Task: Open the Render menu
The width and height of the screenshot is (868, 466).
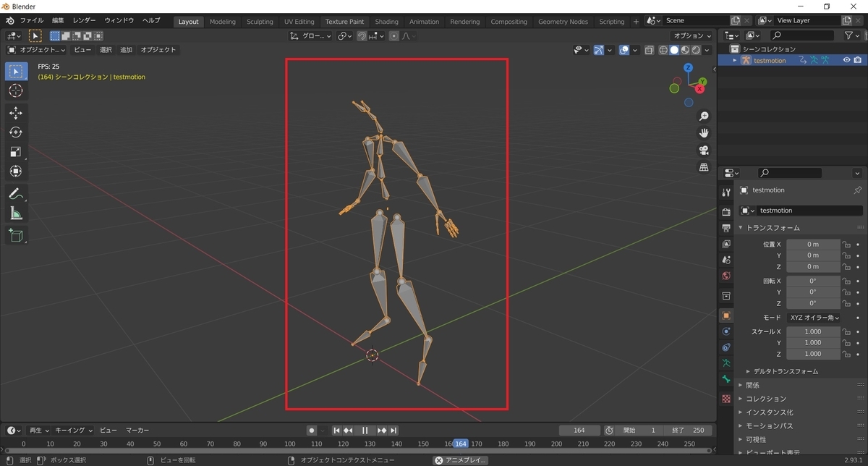Action: (x=85, y=21)
